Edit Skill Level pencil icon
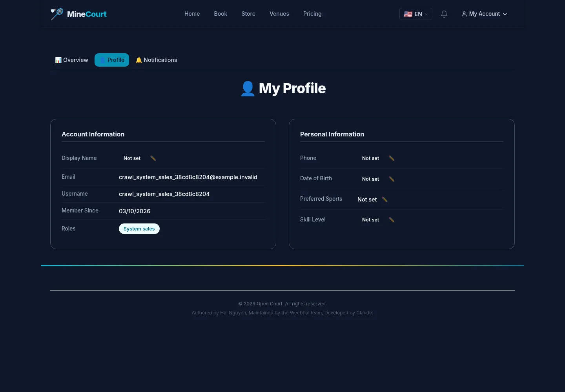The width and height of the screenshot is (565, 392). 392,220
